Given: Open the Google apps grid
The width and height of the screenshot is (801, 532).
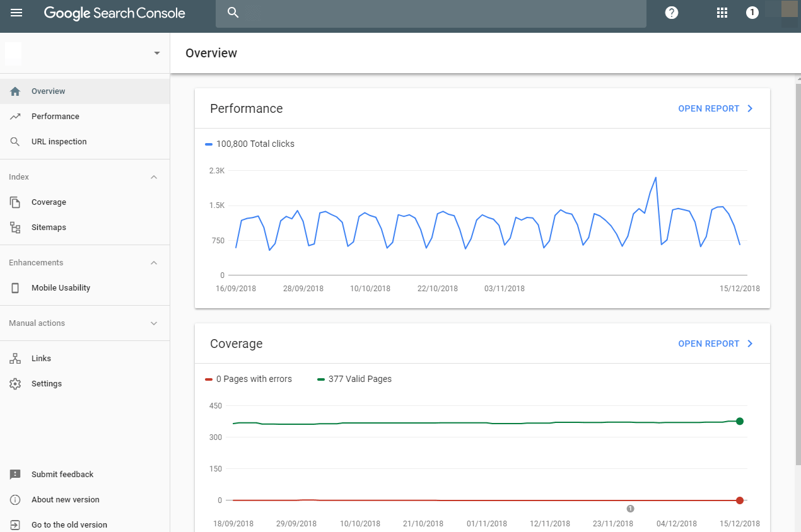Looking at the screenshot, I should pos(722,13).
